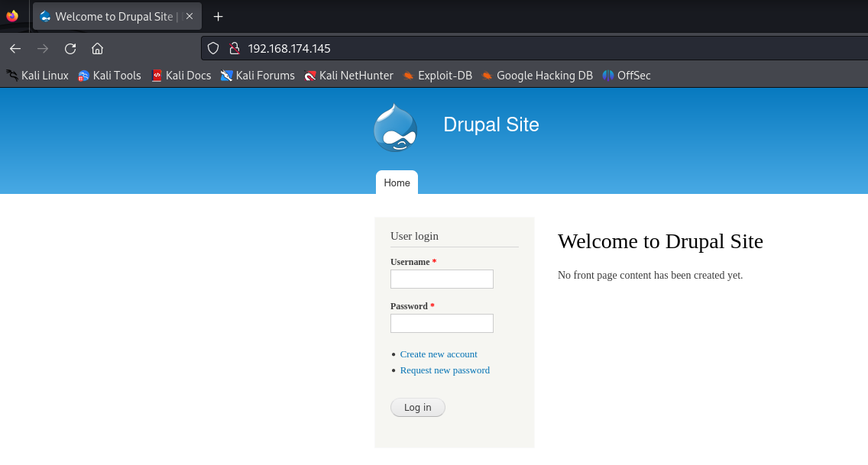Open the Kali Forums bookmark
This screenshot has width=868, height=465.
point(257,76)
